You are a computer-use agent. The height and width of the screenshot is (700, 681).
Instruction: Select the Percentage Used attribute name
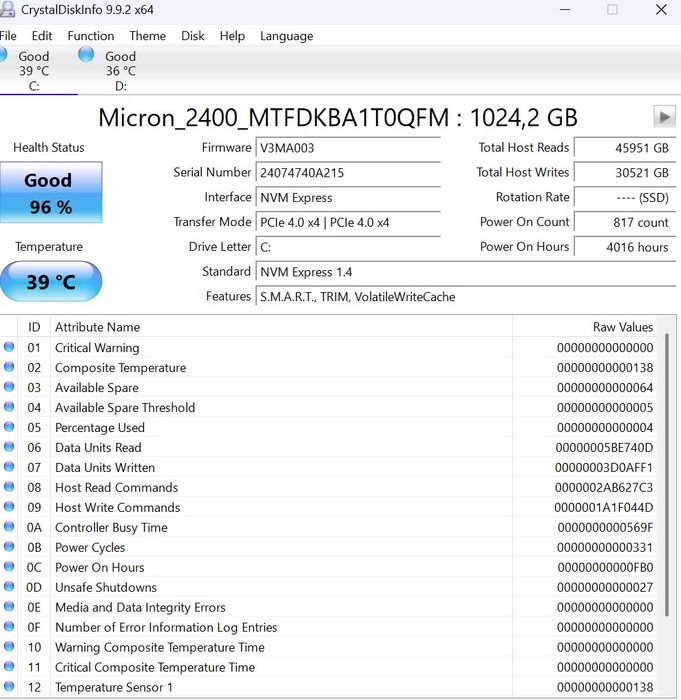[100, 428]
